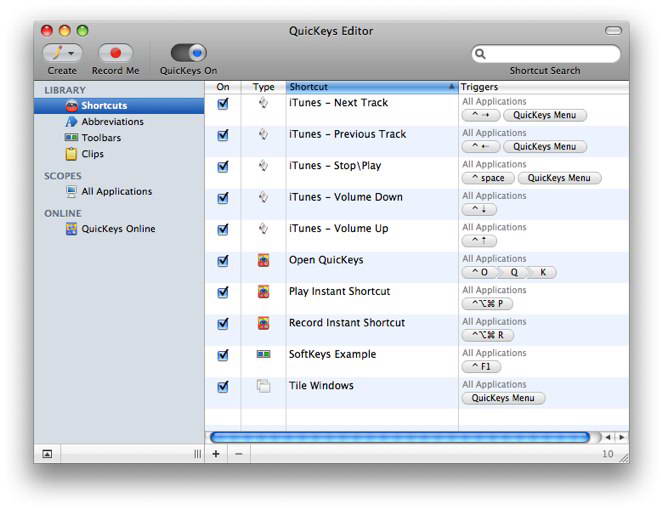Click the scroll left arrow
Image resolution: width=663 pixels, height=510 pixels.
tap(608, 437)
